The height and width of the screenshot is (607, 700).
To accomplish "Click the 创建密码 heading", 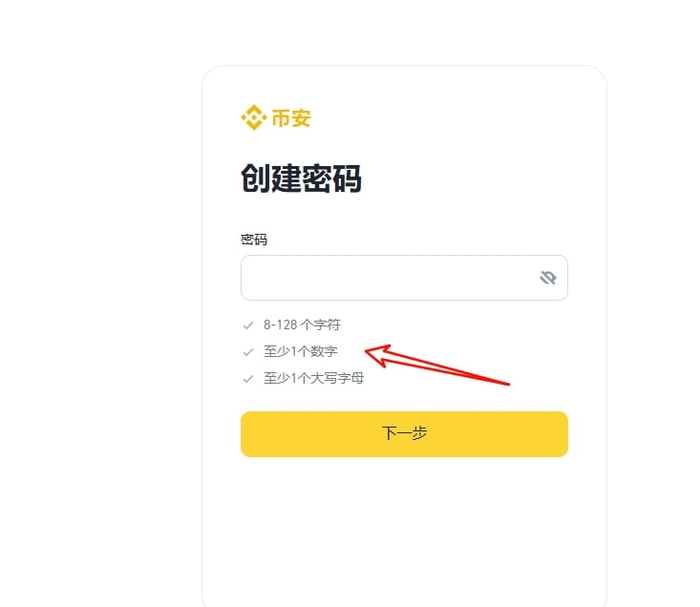I will click(x=301, y=179).
